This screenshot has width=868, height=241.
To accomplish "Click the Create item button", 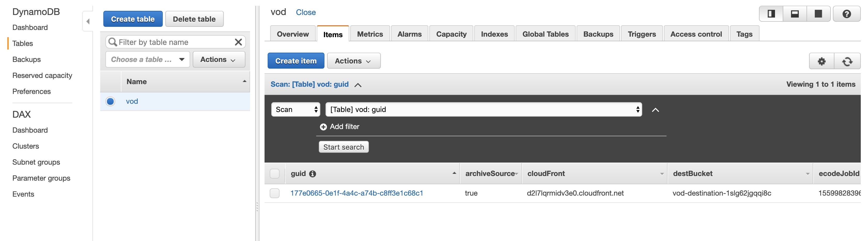I will (x=296, y=61).
